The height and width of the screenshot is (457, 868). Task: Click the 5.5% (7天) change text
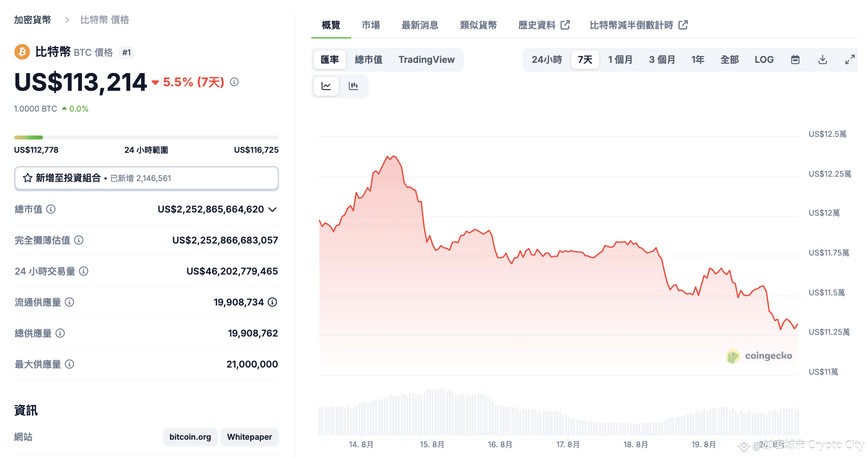pos(194,82)
